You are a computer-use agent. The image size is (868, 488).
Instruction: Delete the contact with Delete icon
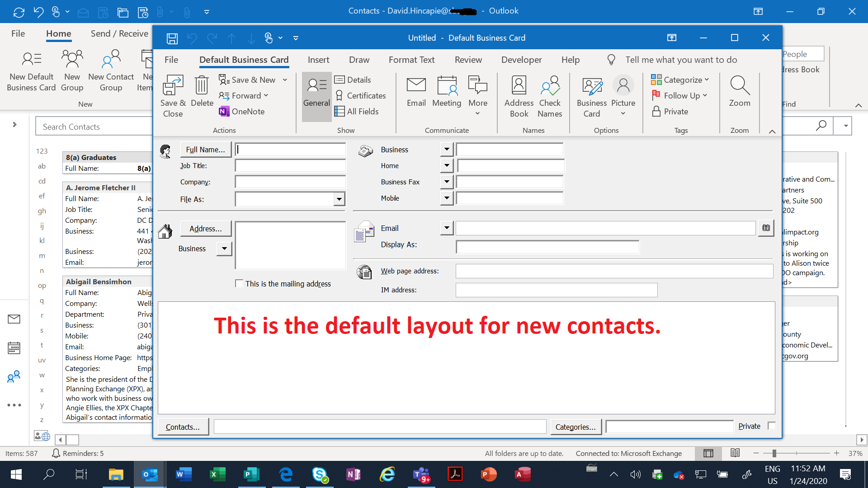[x=202, y=91]
